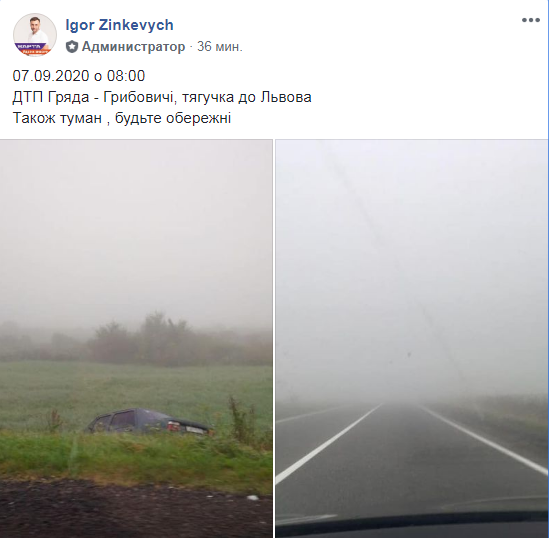Click the car dashboard in road photo
The height and width of the screenshot is (538, 549).
[x=412, y=525]
